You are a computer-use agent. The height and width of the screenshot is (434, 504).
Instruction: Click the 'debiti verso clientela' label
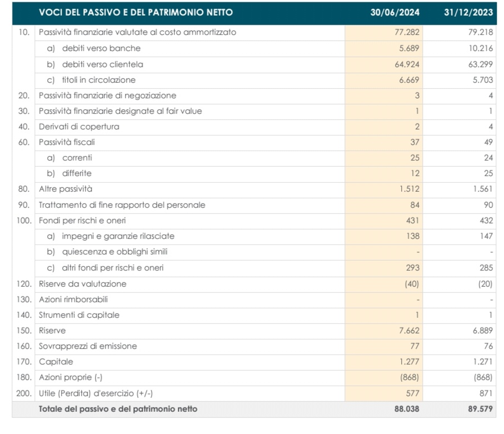coord(103,64)
